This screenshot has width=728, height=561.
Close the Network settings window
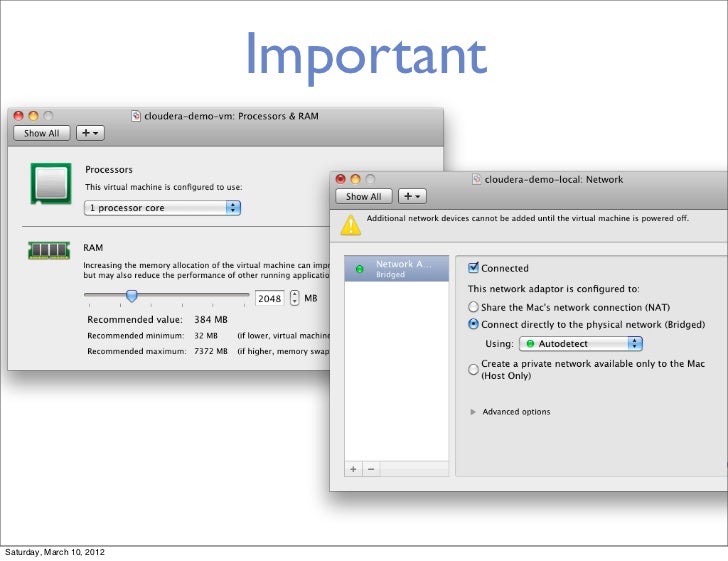point(340,179)
